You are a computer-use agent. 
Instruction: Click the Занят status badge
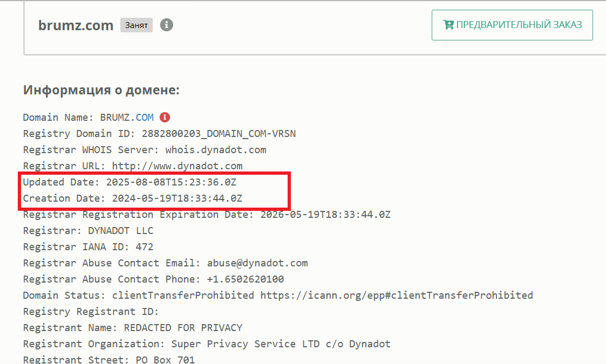click(137, 25)
